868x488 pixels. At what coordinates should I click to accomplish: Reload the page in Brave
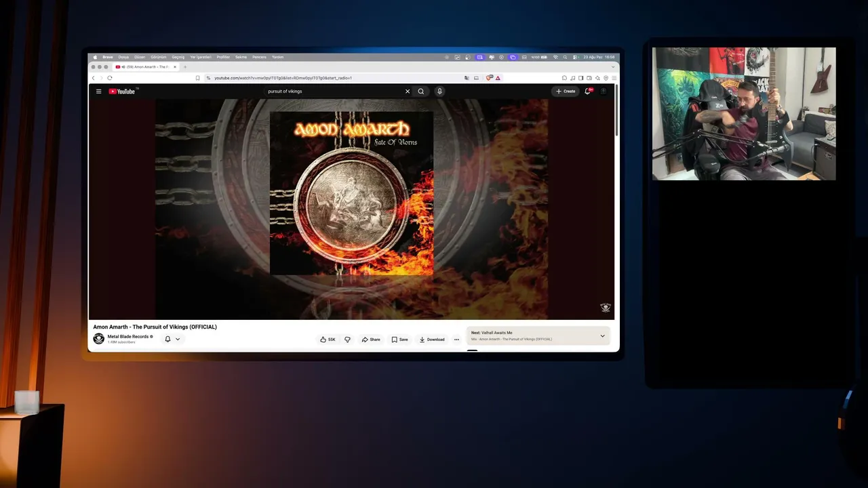coord(110,78)
